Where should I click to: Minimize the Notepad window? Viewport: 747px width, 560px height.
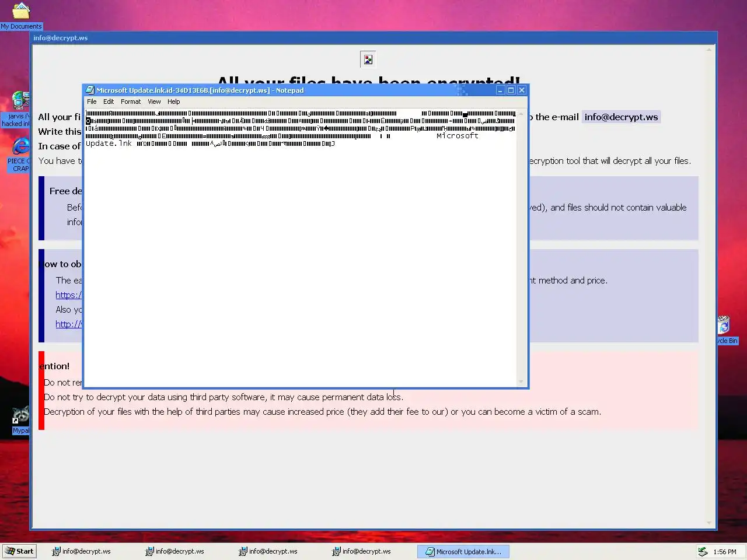500,90
